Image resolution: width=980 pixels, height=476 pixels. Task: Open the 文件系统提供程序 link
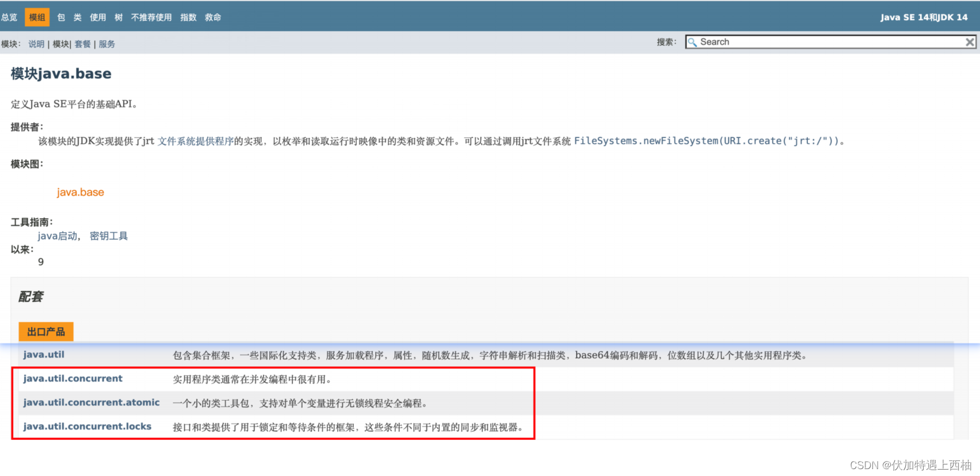point(196,141)
